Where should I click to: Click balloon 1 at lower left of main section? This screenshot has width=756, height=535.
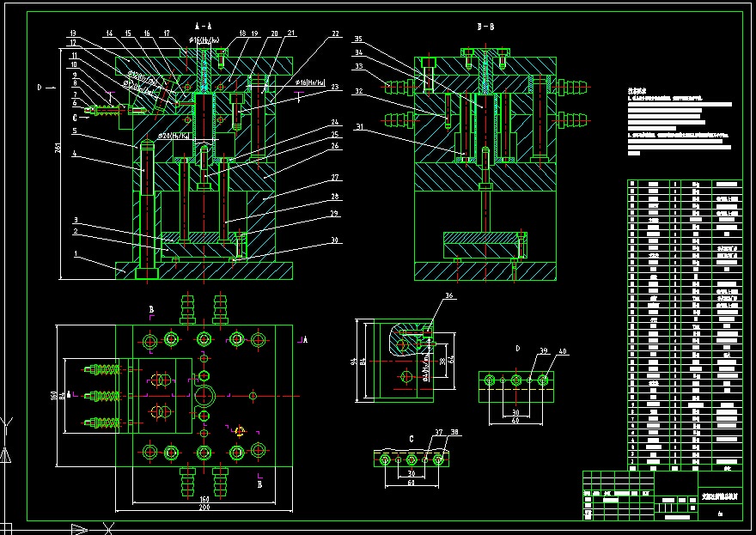[76, 252]
